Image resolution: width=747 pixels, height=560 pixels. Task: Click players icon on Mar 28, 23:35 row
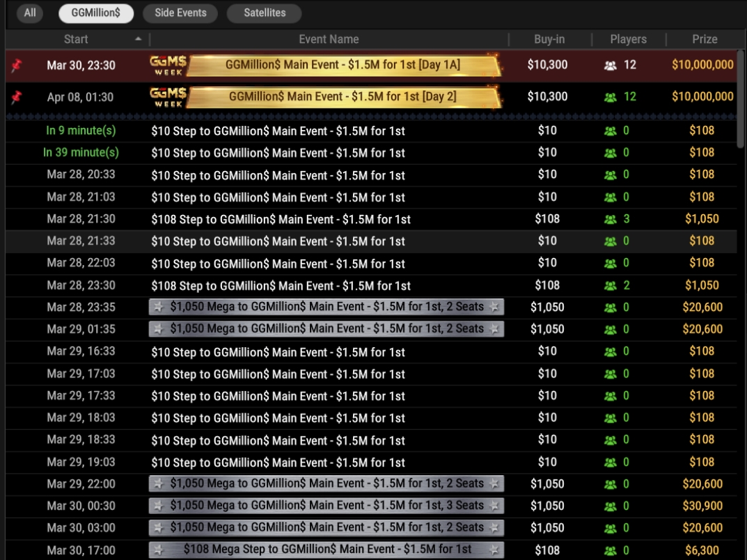point(611,308)
